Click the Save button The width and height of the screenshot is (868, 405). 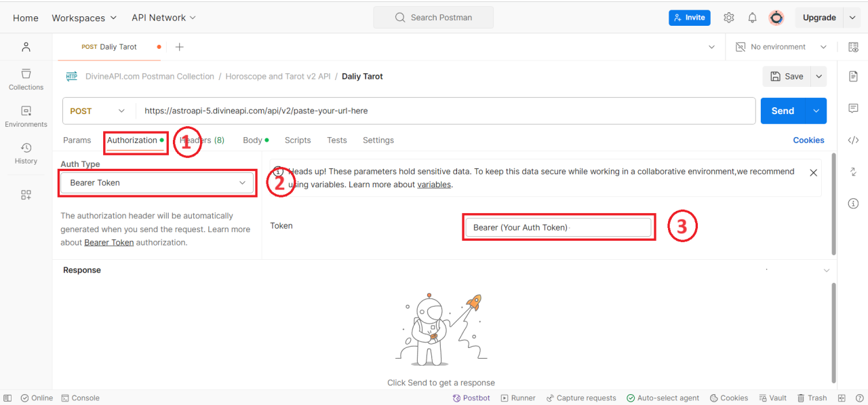pyautogui.click(x=787, y=77)
